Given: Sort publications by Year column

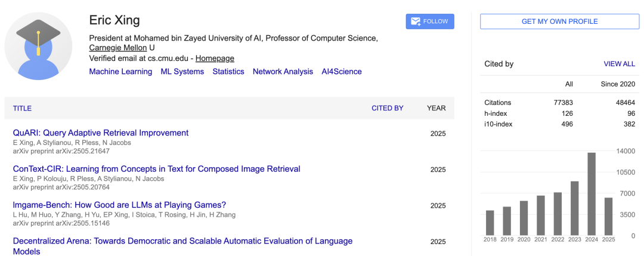Looking at the screenshot, I should (436, 109).
